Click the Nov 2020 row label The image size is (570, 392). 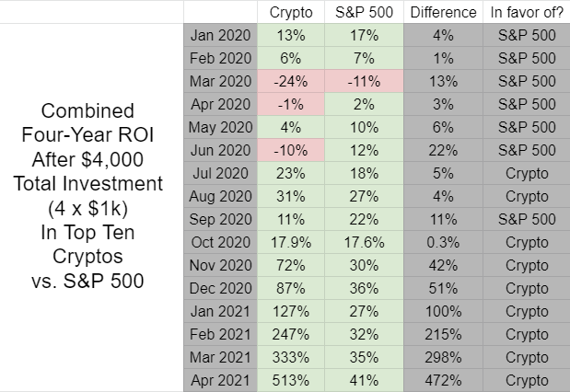(220, 266)
